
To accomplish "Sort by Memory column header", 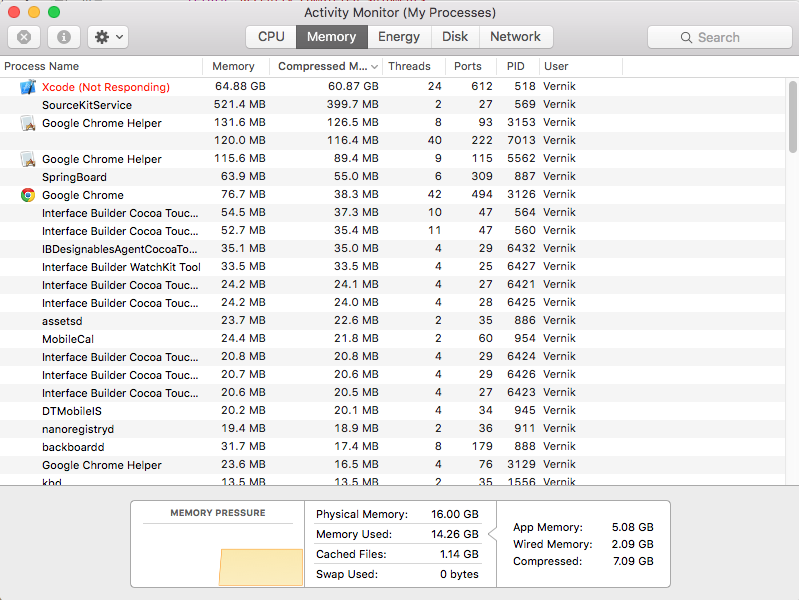I will pos(233,66).
